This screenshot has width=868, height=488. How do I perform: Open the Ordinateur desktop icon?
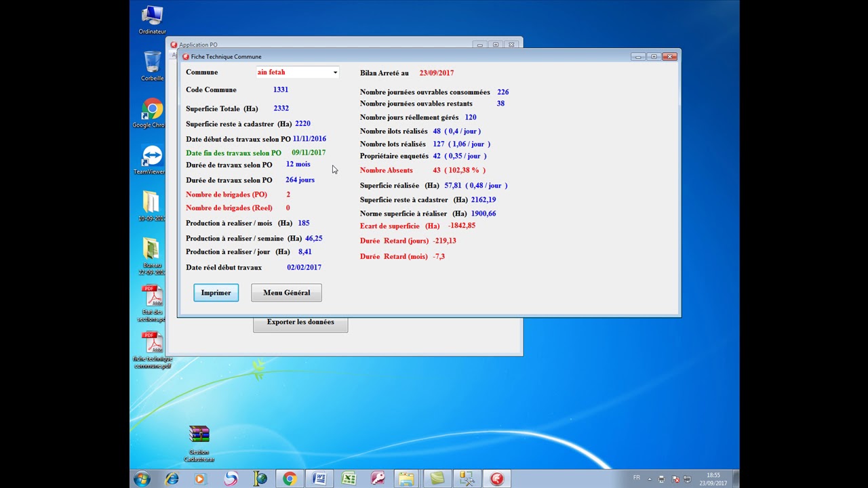pyautogui.click(x=152, y=20)
